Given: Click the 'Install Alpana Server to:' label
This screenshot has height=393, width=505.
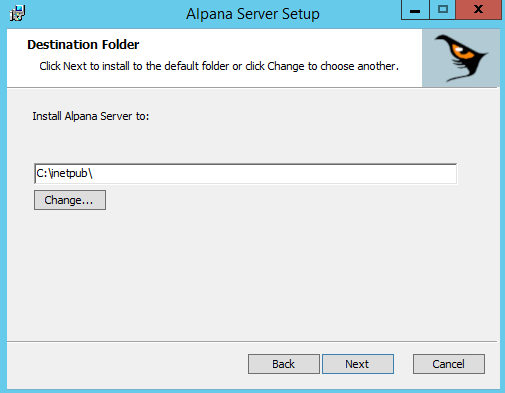Looking at the screenshot, I should [x=91, y=116].
